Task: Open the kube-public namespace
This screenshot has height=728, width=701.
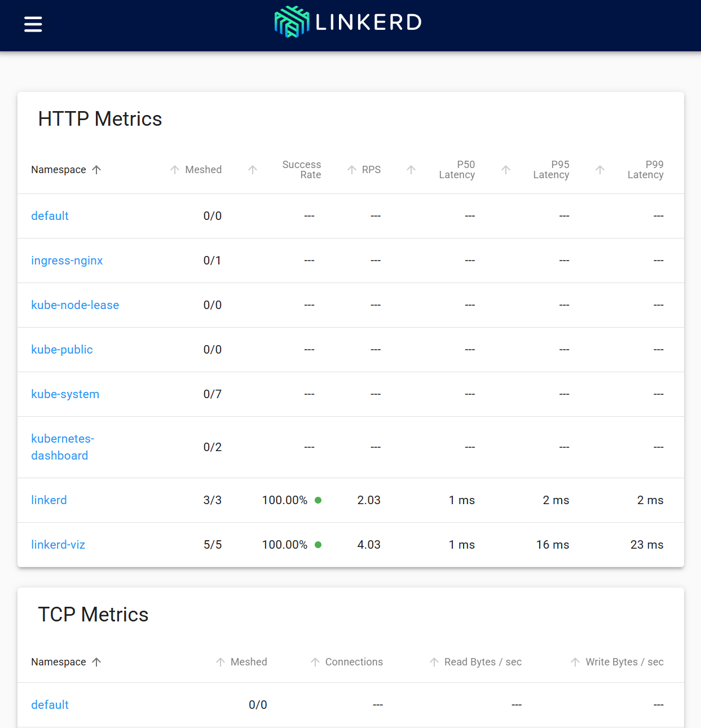Action: click(x=62, y=350)
